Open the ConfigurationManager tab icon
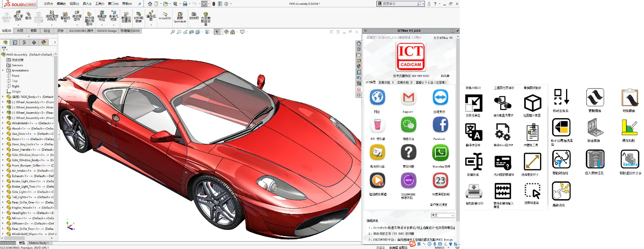Image resolution: width=644 pixels, height=249 pixels. click(x=24, y=42)
